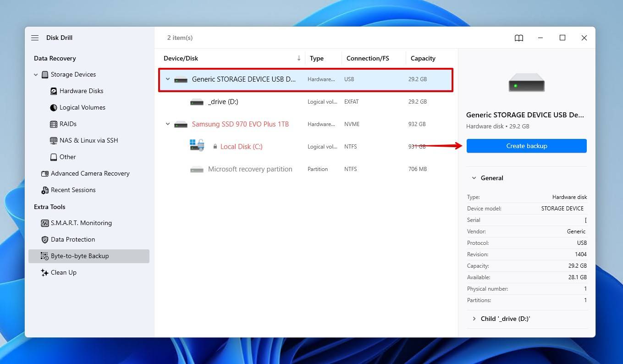Click the Create backup button
Screen dimensions: 623x364
(526, 146)
